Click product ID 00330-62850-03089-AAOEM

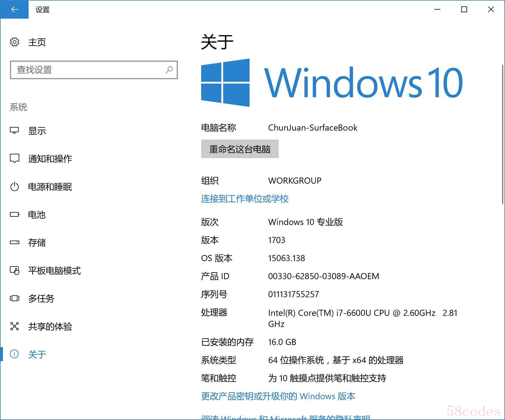tap(323, 276)
